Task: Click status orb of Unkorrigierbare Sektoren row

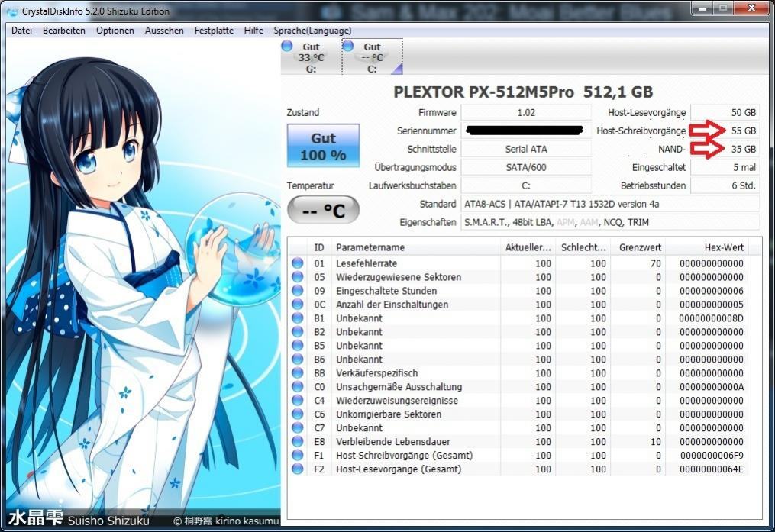Action: click(x=298, y=414)
